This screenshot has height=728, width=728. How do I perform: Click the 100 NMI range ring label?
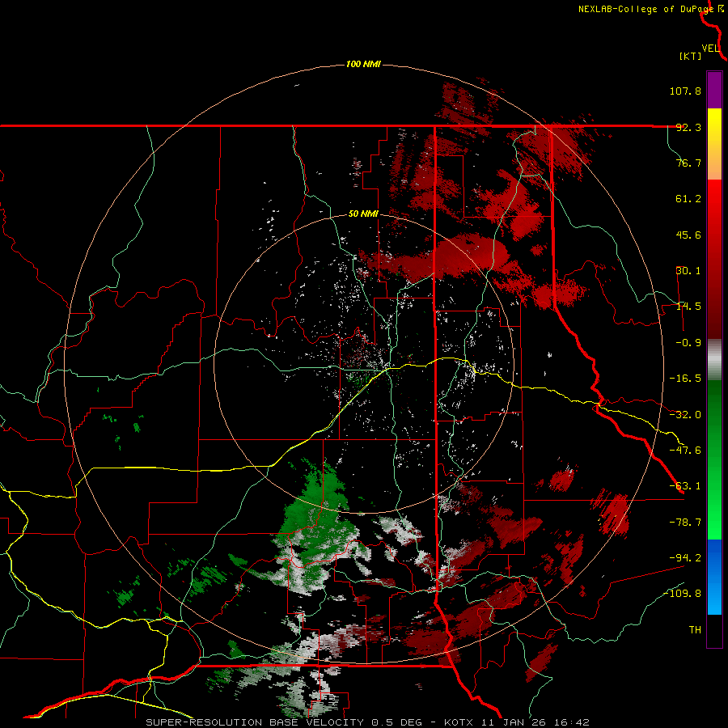click(363, 64)
